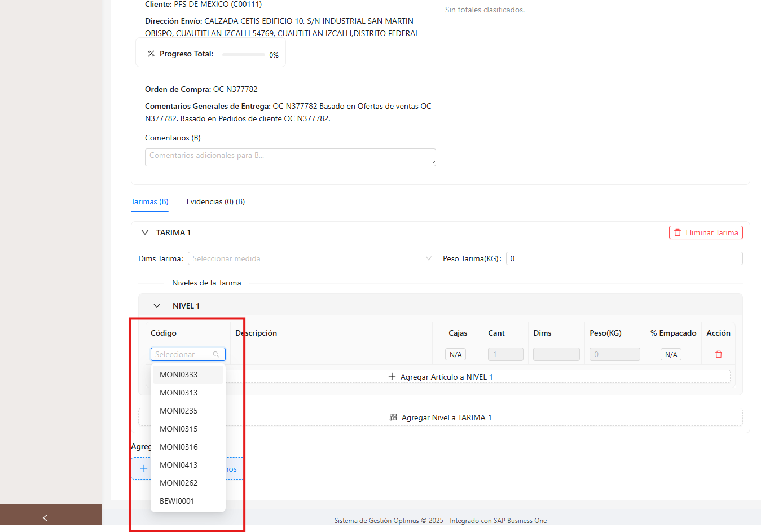
Task: Click the Acción column header
Action: [719, 333]
